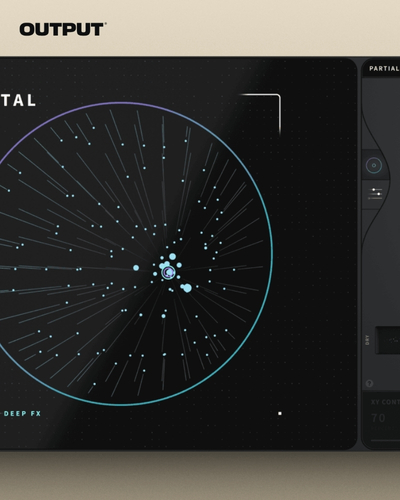This screenshot has width=400, height=500.
Task: Click the small white square marker
Action: (280, 413)
